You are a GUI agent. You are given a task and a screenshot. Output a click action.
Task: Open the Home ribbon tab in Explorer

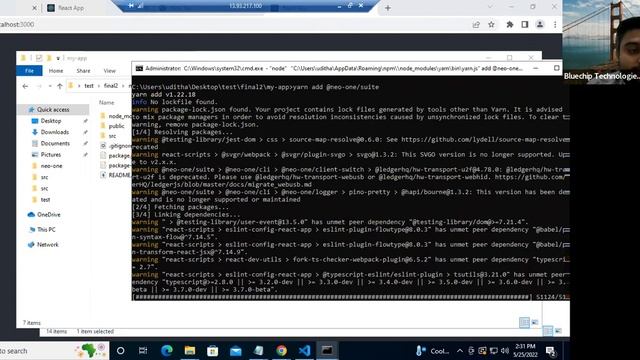56,71
